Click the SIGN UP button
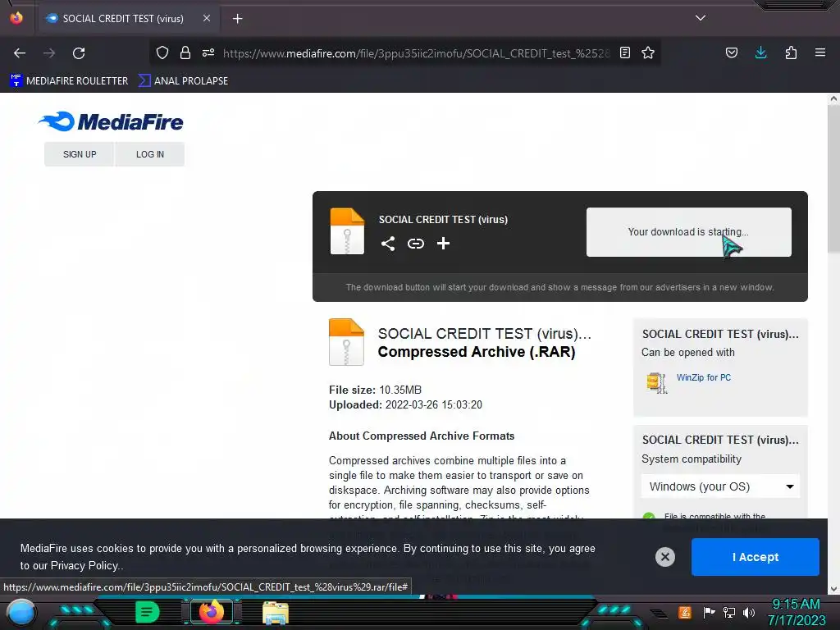Viewport: 840px width, 630px height. [80, 154]
